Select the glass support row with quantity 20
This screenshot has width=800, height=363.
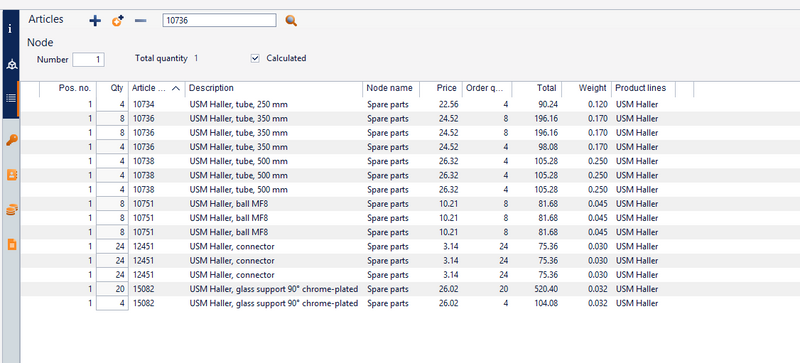tap(357, 289)
